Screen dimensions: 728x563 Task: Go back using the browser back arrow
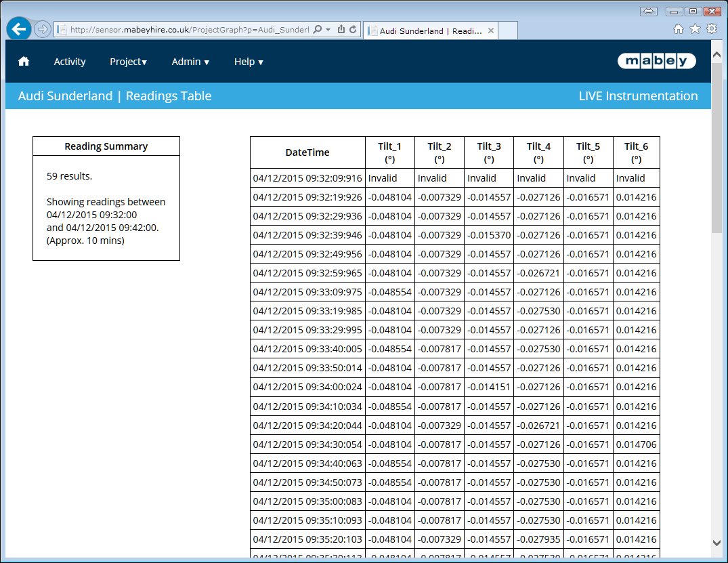[x=19, y=29]
